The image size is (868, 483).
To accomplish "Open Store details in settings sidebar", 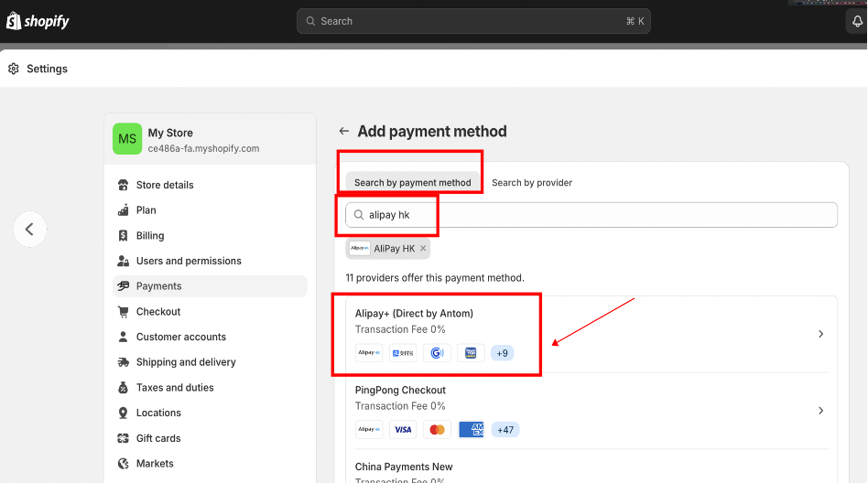I will click(x=165, y=185).
